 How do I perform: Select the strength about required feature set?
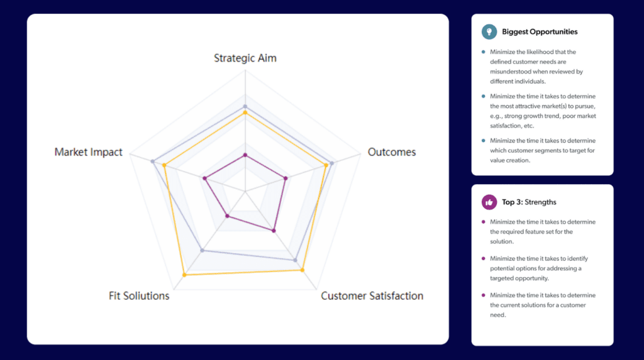tap(543, 231)
